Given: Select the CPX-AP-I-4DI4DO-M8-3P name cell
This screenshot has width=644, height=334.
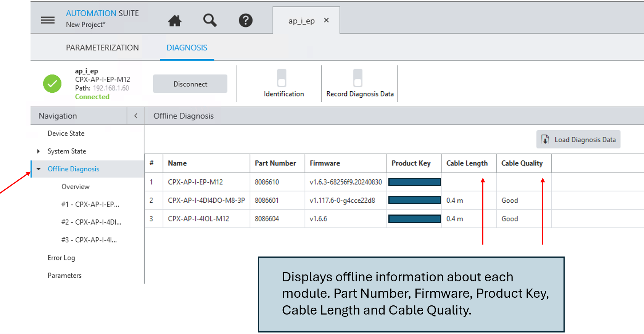Looking at the screenshot, I should click(x=206, y=200).
